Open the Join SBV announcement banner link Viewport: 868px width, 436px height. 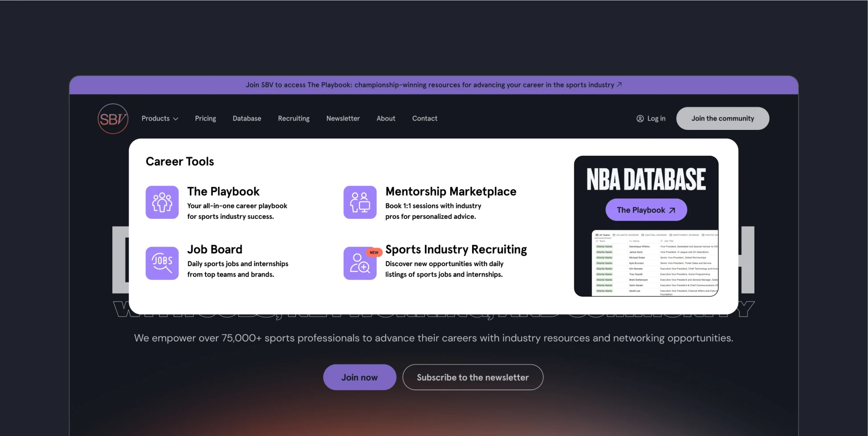point(433,85)
